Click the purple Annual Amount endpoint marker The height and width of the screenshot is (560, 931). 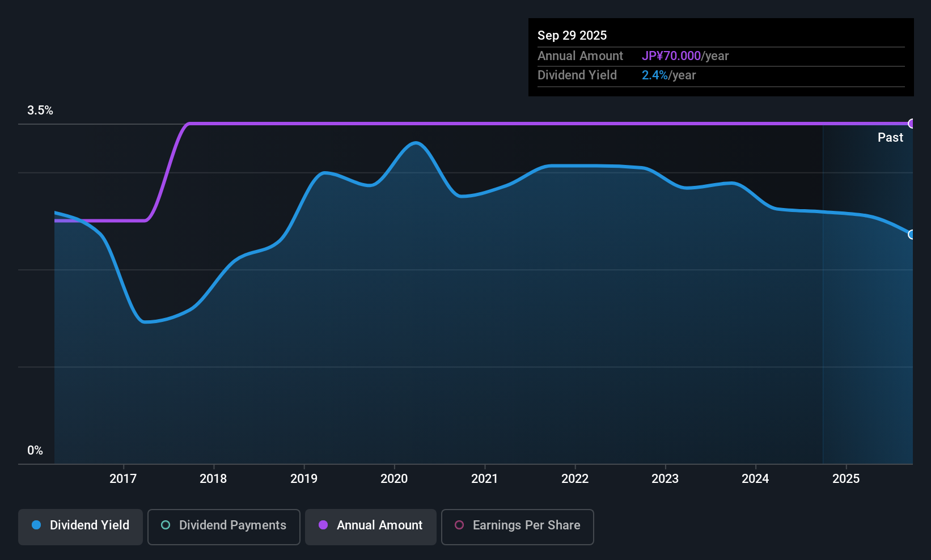click(x=911, y=124)
